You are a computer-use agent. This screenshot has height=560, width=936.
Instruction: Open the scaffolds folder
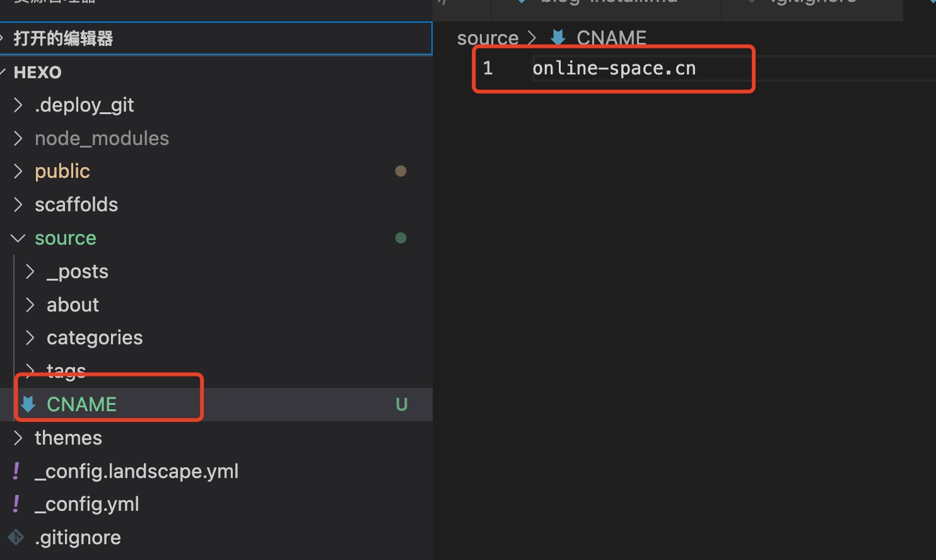tap(76, 204)
